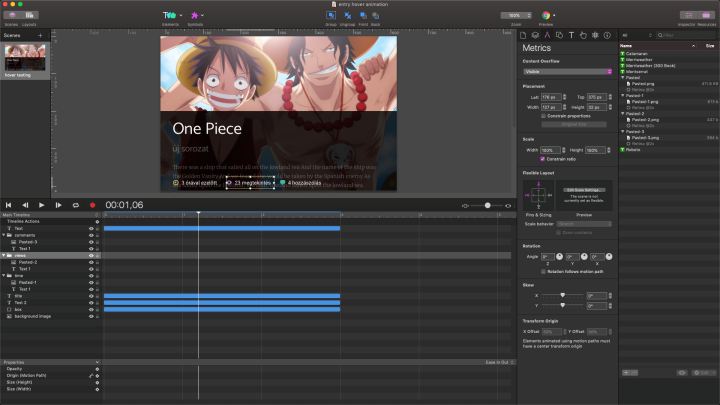
Task: Hide the title layer
Action: click(91, 296)
